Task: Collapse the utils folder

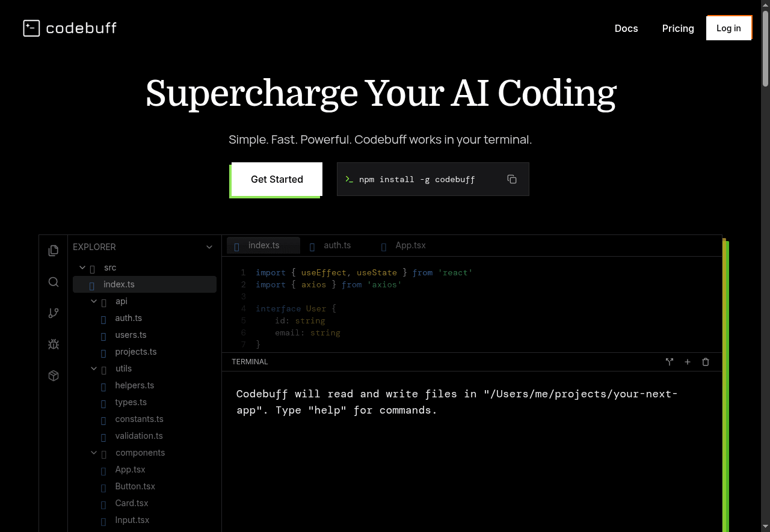Action: pos(94,368)
